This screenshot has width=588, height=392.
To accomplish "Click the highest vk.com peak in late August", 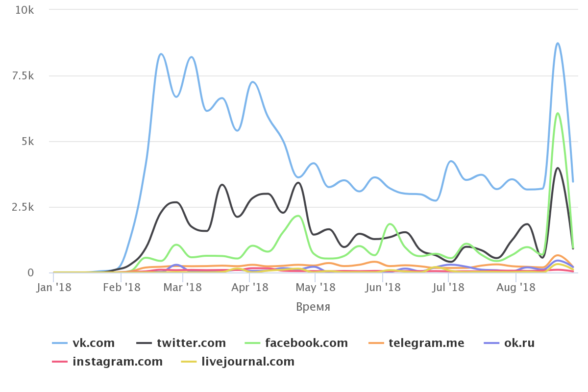I will pos(558,44).
